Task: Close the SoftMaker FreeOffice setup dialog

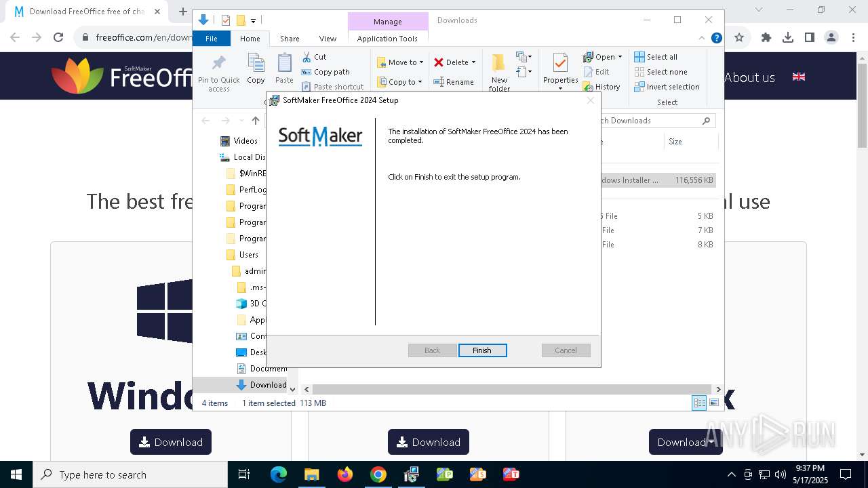Action: point(590,100)
